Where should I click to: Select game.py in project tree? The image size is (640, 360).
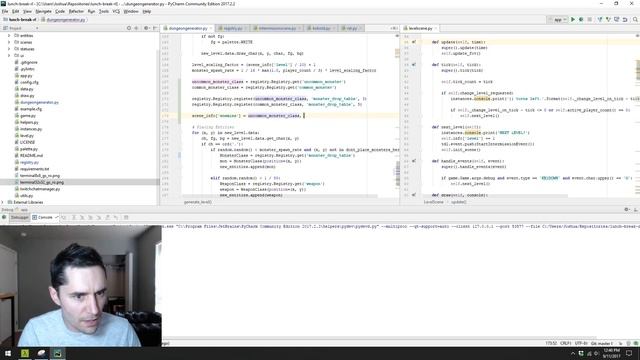[x=28, y=116]
